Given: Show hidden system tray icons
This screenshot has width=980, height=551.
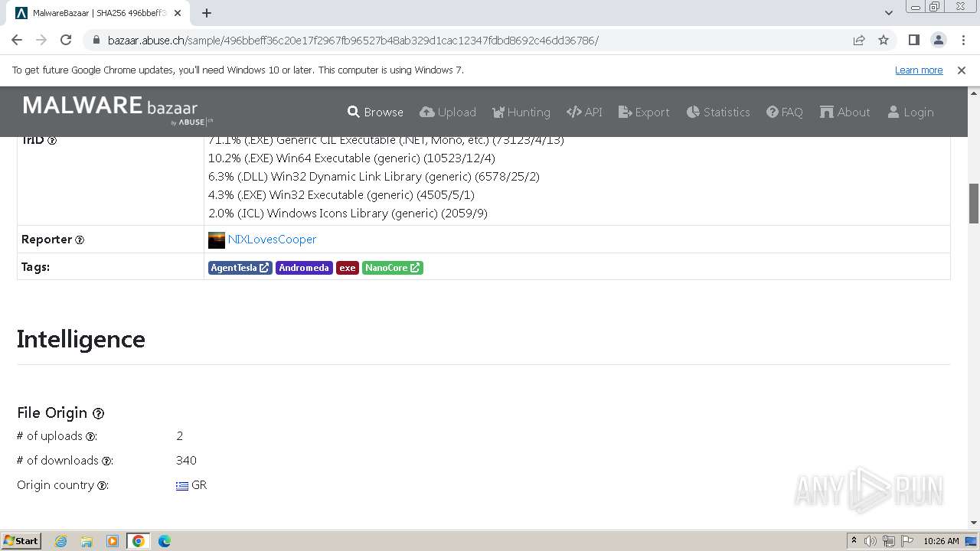Looking at the screenshot, I should [x=854, y=541].
